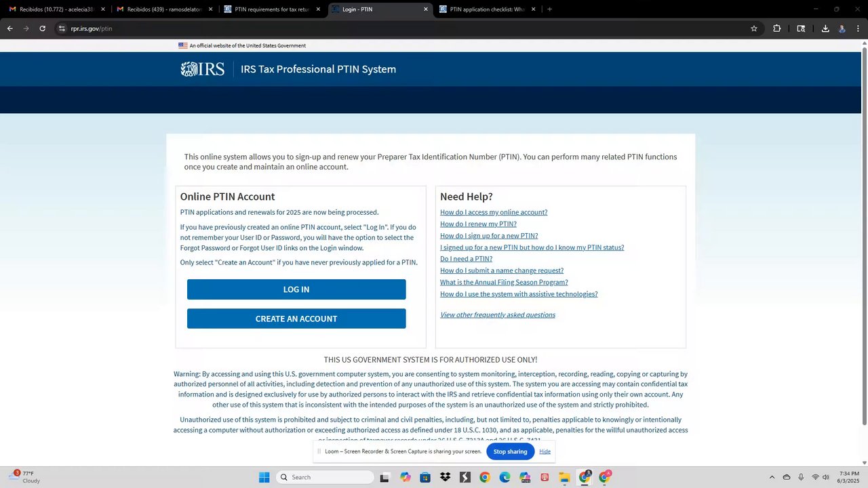The image size is (868, 488).
Task: Switch to PTIN application checklist tab
Action: click(x=487, y=9)
